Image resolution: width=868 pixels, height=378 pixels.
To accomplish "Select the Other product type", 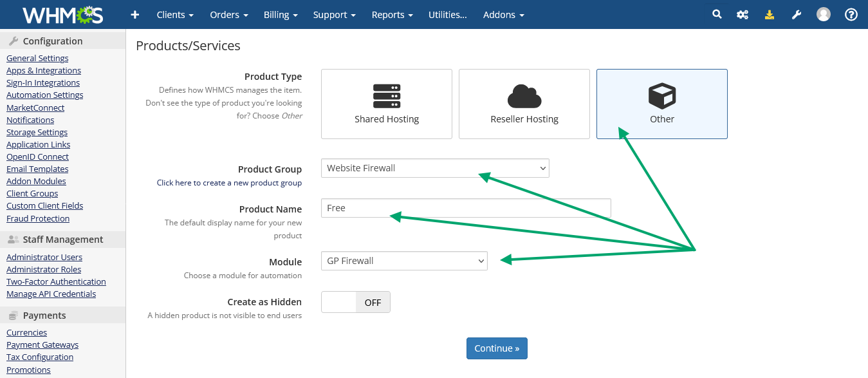I will point(662,104).
